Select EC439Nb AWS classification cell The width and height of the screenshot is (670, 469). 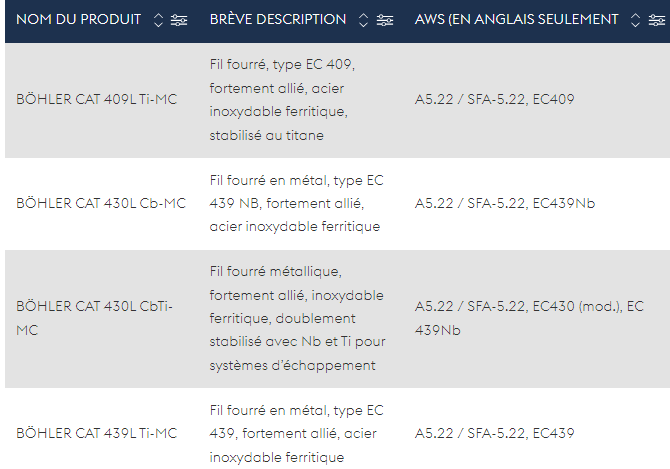click(x=505, y=203)
